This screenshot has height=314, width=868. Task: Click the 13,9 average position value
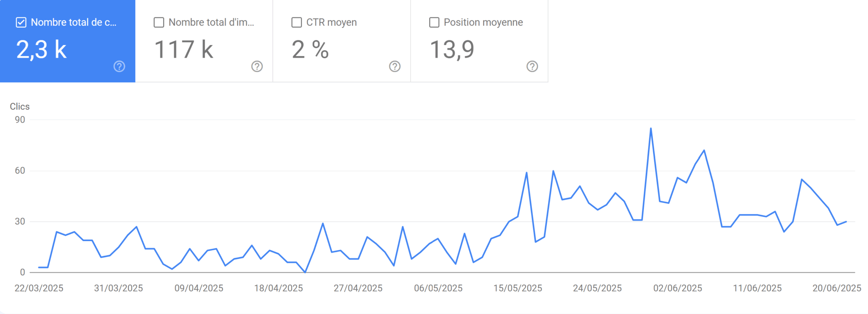tap(452, 50)
